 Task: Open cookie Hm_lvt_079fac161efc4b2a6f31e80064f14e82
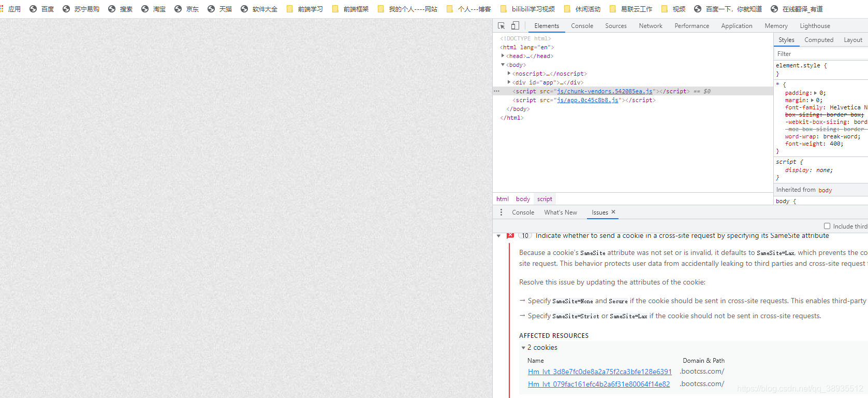[x=599, y=384]
